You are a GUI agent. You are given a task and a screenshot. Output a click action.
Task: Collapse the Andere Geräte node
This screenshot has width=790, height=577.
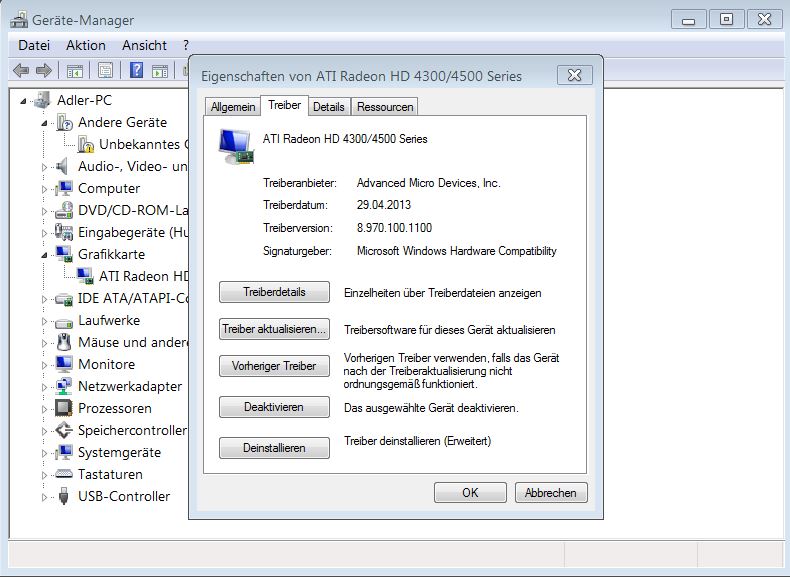pos(44,123)
